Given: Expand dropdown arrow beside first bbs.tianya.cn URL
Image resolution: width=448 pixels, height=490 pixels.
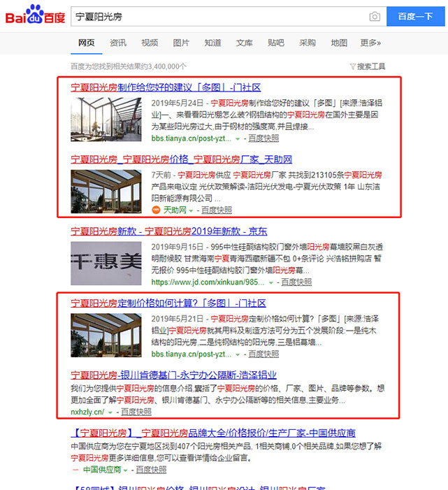Looking at the screenshot, I should click(238, 139).
